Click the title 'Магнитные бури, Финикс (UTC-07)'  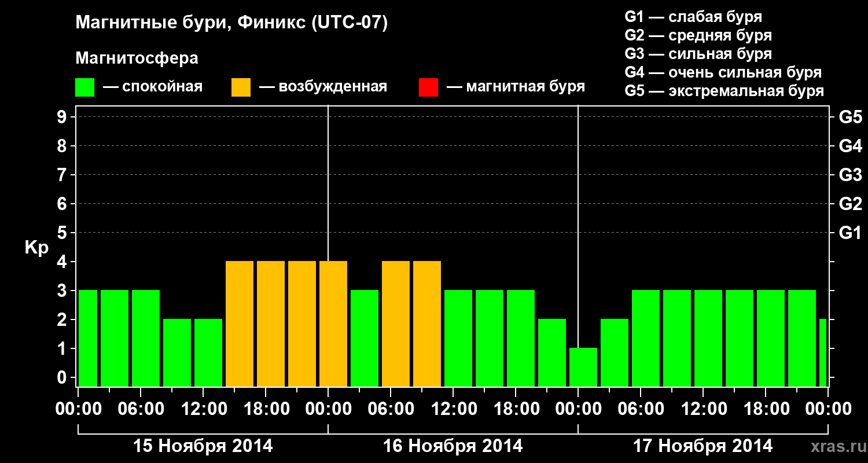click(x=231, y=24)
